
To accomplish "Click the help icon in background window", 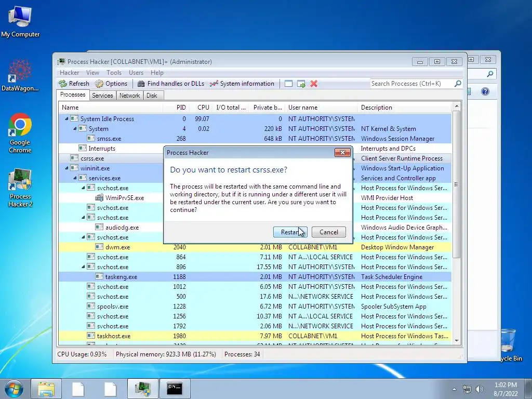I will click(x=485, y=91).
